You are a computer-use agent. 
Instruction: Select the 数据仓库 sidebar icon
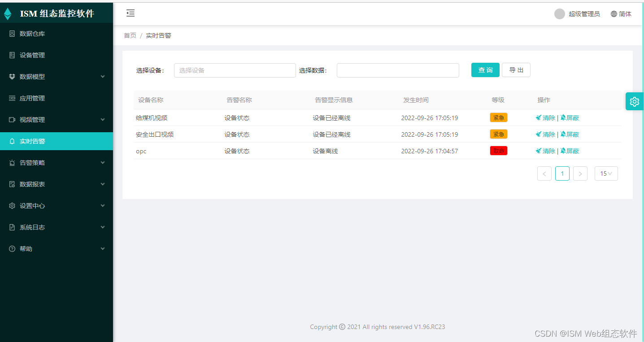12,33
